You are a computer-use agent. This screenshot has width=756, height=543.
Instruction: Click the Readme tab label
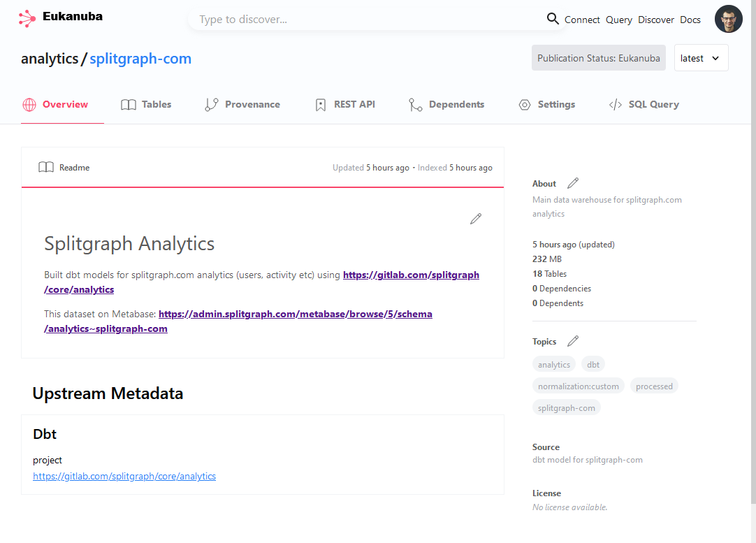pos(74,167)
